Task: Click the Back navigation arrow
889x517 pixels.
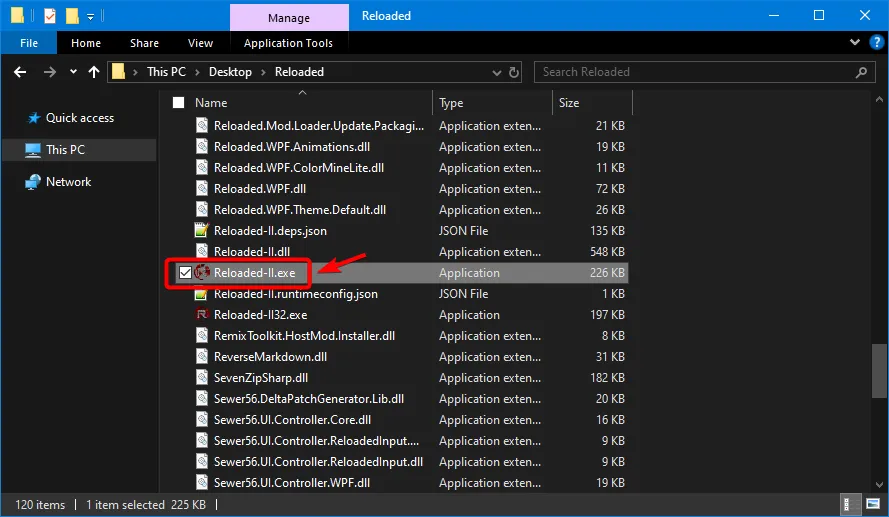Action: click(x=20, y=72)
